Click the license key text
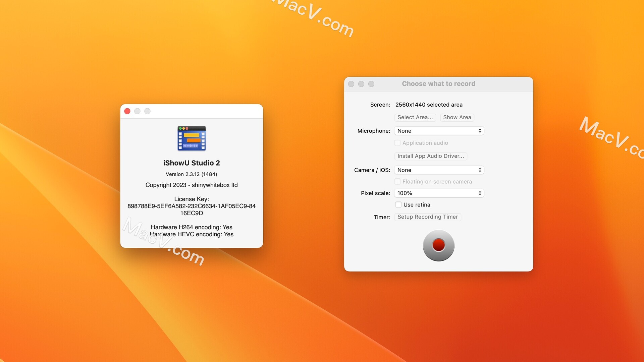The height and width of the screenshot is (362, 644). (x=192, y=209)
